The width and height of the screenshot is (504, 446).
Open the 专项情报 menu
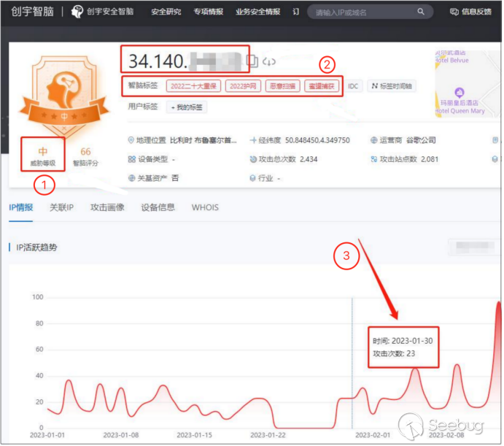[x=209, y=12]
